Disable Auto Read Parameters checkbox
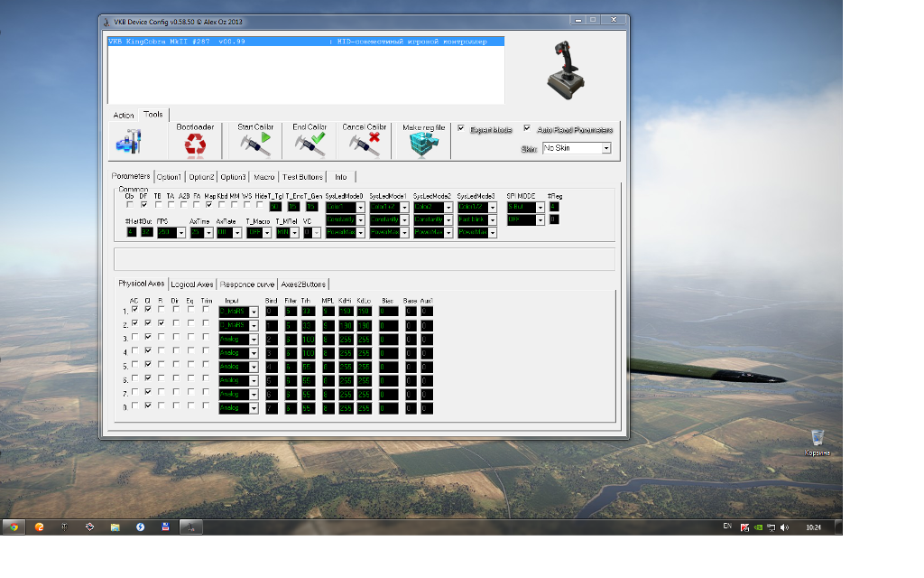924x578 pixels. (527, 129)
